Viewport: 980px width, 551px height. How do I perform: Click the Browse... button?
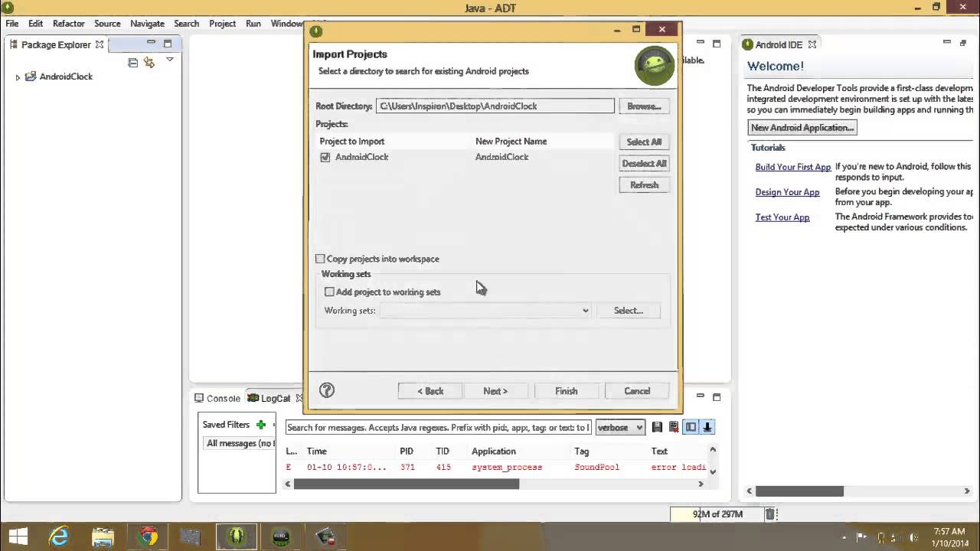[x=644, y=106]
